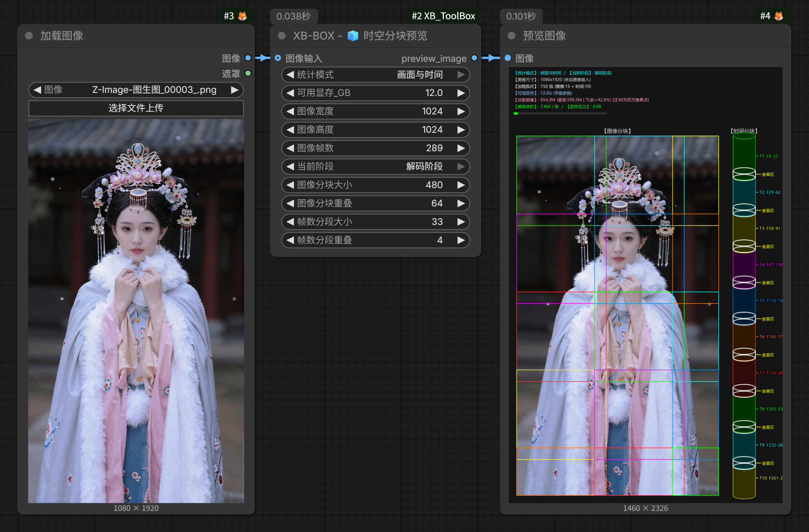Screen dimensions: 809x532
Task: Click the 可用显存_GB value 12.0 field
Action: pyautogui.click(x=375, y=93)
